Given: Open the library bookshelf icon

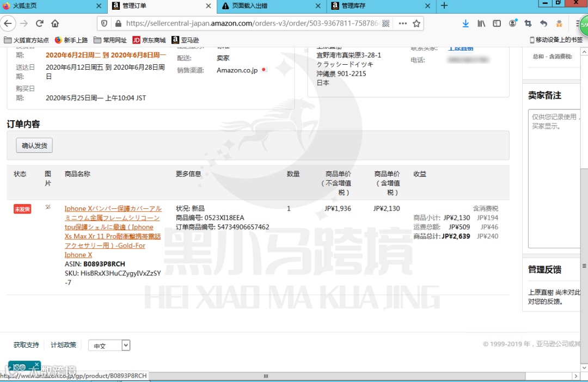Looking at the screenshot, I should coord(481,23).
